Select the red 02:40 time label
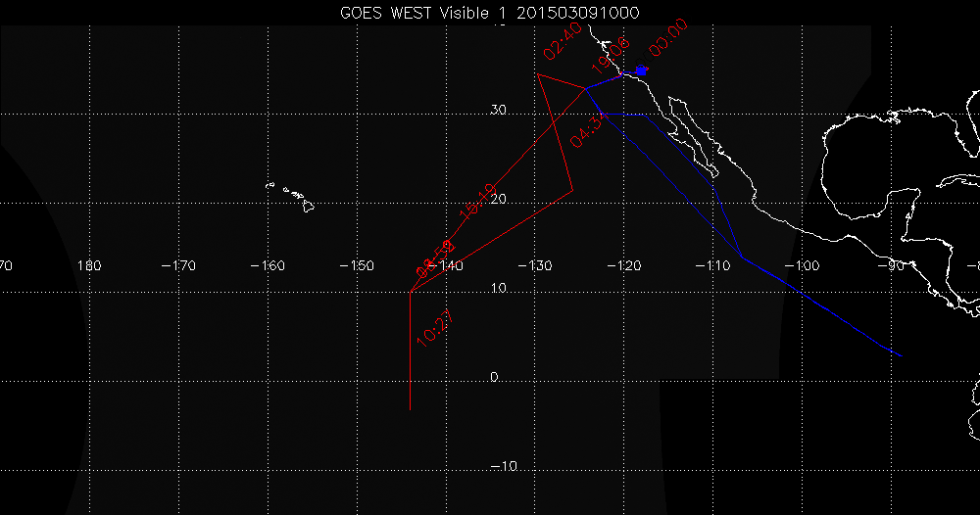 point(562,41)
